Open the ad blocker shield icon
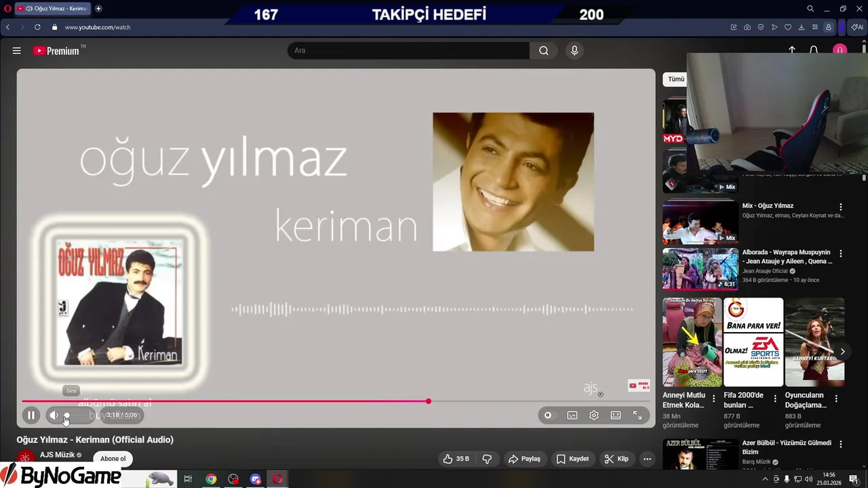Screen dimensions: 868x488 (x=761, y=27)
